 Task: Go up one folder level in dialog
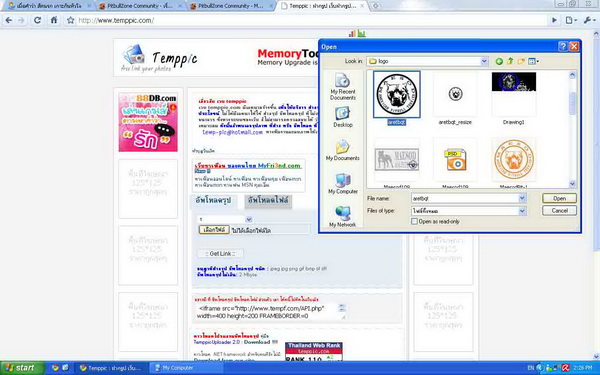click(510, 61)
